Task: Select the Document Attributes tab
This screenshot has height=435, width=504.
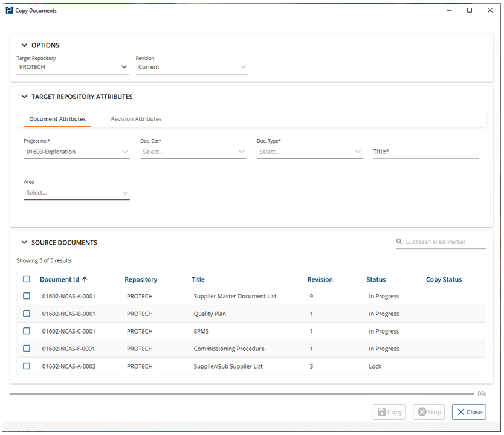Action: (57, 119)
